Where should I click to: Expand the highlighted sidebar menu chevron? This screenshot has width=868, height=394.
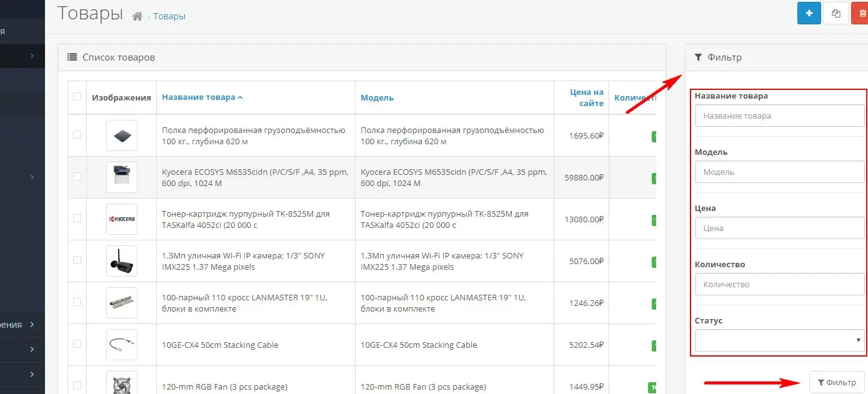coord(32,56)
